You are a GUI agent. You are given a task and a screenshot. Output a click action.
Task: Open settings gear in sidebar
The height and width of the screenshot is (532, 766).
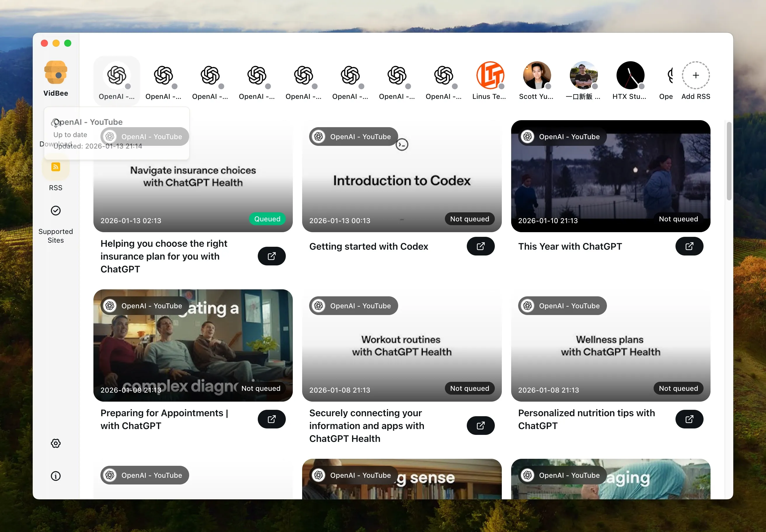55,443
